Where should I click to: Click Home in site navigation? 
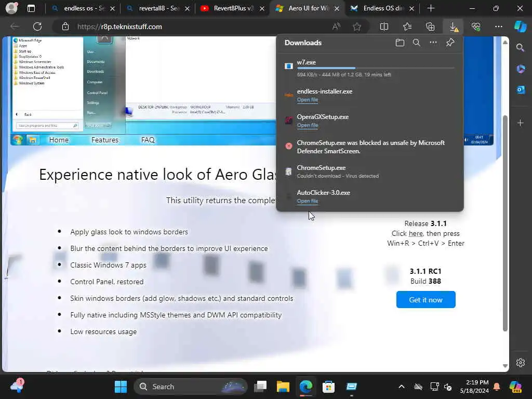(59, 140)
